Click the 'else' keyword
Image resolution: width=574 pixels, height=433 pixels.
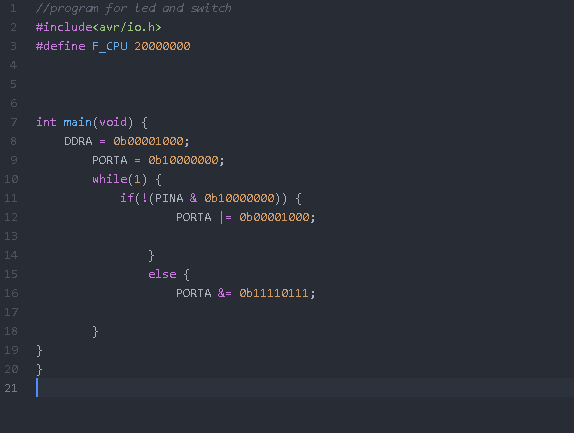click(x=162, y=274)
